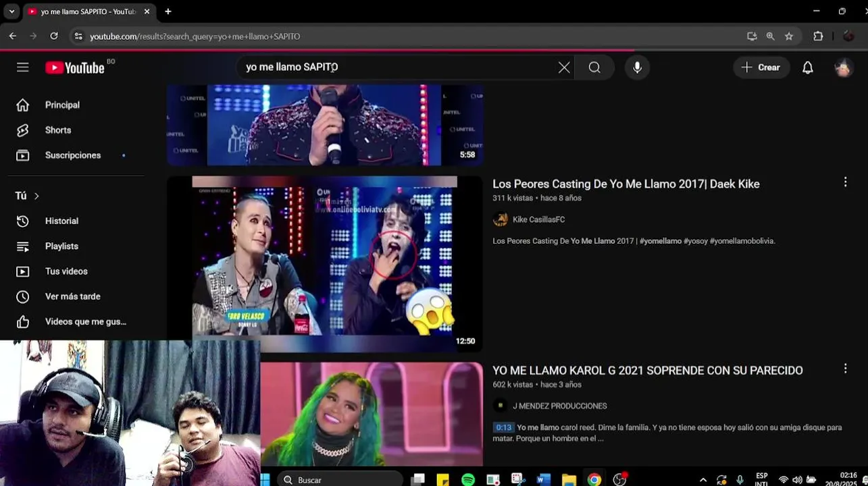Open Sticky Notes from the taskbar
Image resolution: width=868 pixels, height=486 pixels.
[x=443, y=480]
